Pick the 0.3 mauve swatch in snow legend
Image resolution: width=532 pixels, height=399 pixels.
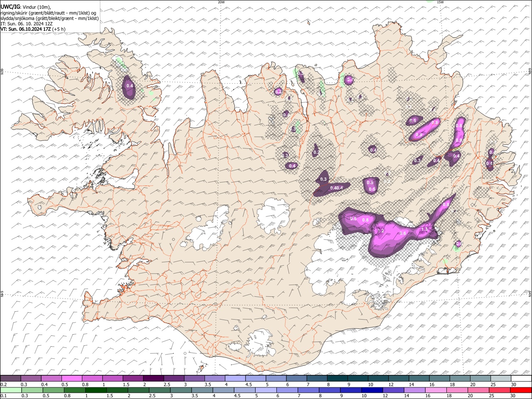pos(31,379)
